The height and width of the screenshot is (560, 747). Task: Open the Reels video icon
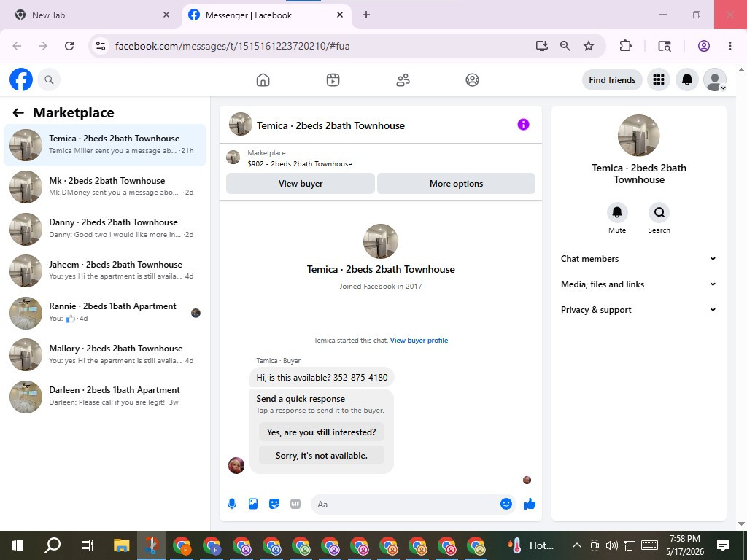[x=333, y=79]
